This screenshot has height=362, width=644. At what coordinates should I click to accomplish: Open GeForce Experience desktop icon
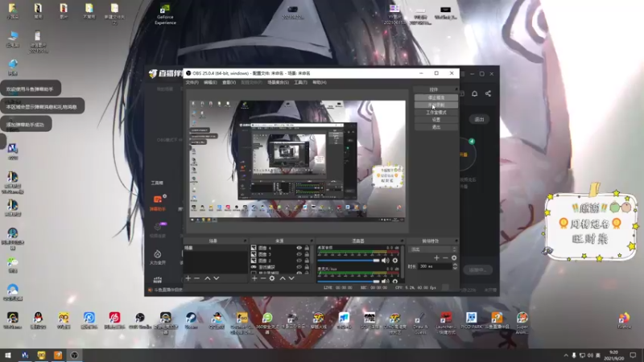(165, 14)
